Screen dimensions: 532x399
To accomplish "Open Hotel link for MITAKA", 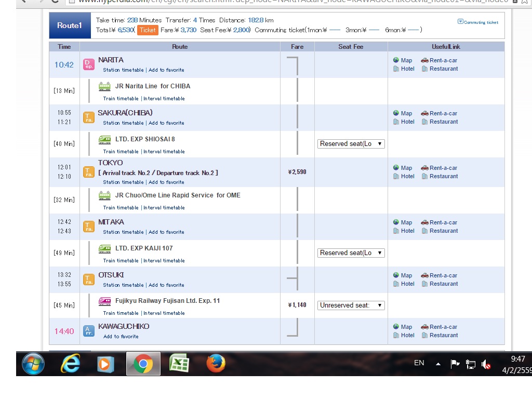I will tap(404, 231).
